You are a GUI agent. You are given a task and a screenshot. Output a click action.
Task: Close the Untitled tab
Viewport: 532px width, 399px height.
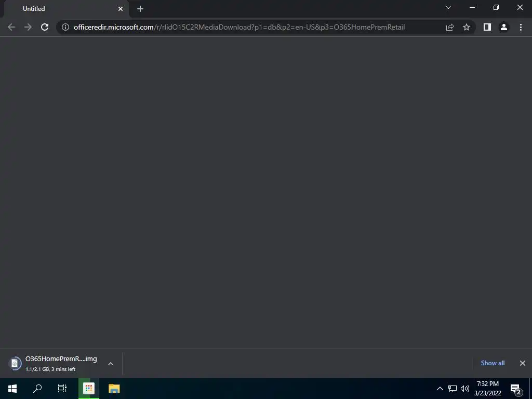coord(121,9)
